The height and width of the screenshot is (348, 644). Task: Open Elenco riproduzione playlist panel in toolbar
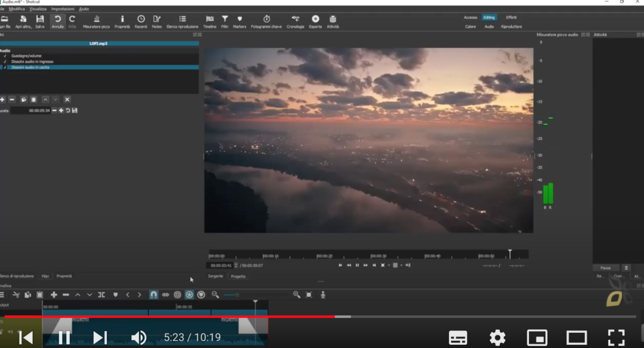coord(182,22)
